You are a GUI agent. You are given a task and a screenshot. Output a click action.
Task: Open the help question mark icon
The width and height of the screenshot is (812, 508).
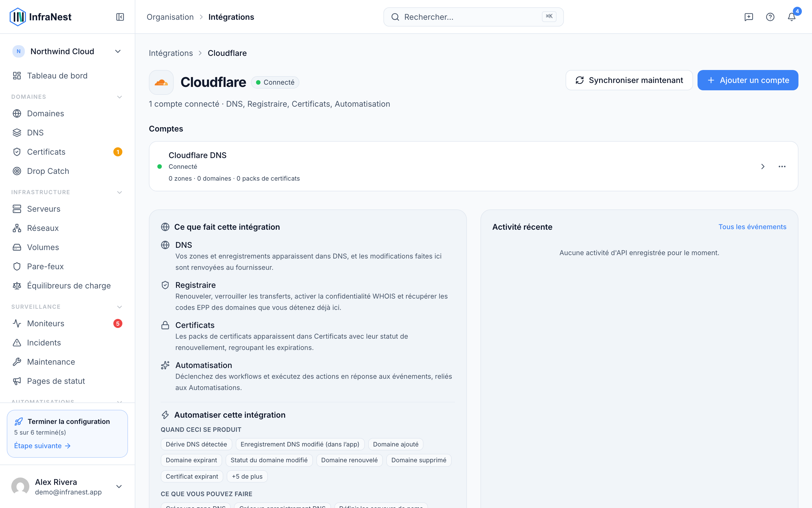(770, 17)
